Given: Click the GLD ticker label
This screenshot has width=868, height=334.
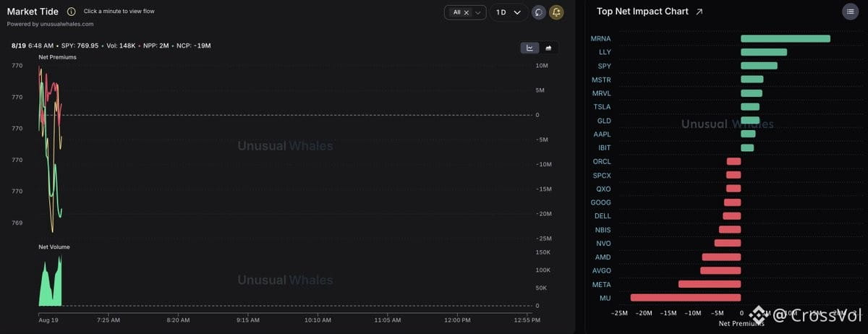Looking at the screenshot, I should [x=604, y=121].
